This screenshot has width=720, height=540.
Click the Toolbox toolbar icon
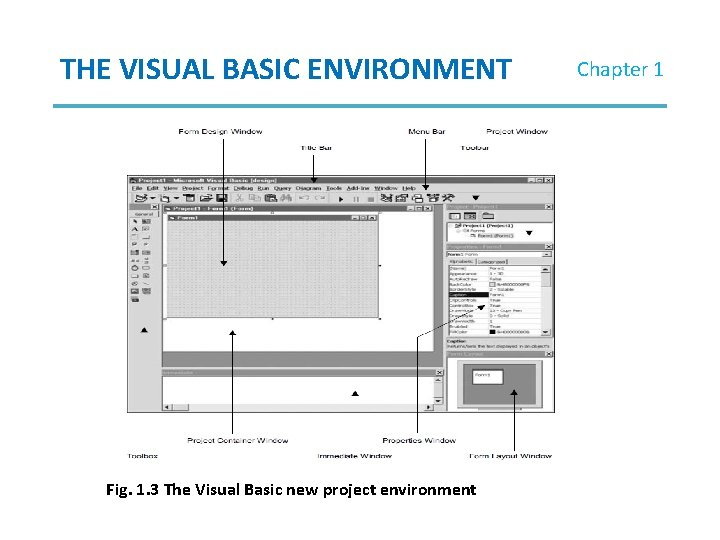coord(448,198)
